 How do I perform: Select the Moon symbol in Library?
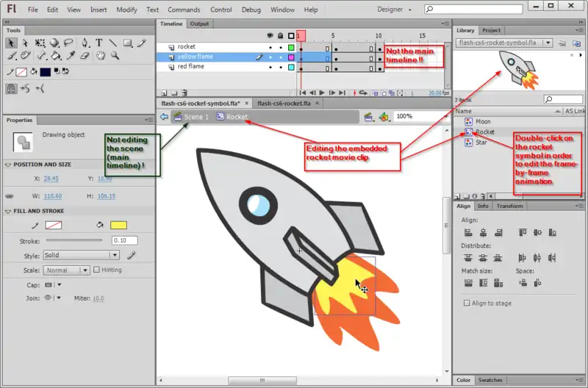(482, 121)
